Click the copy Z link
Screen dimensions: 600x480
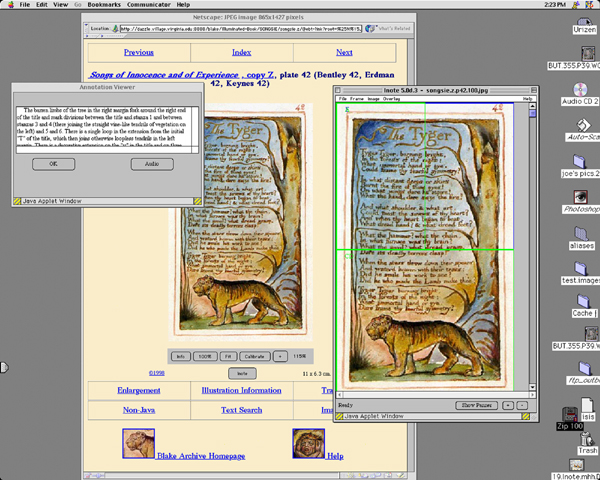pos(258,75)
